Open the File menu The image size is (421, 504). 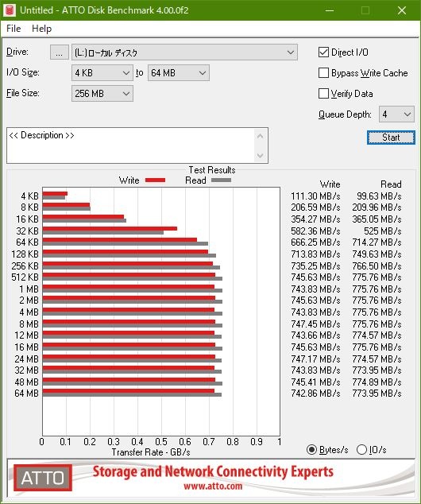[14, 29]
